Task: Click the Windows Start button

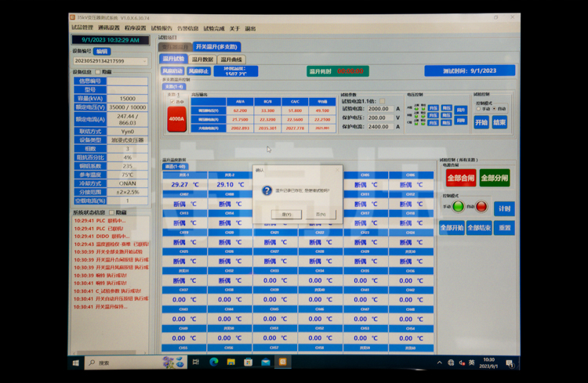Action: tap(77, 363)
